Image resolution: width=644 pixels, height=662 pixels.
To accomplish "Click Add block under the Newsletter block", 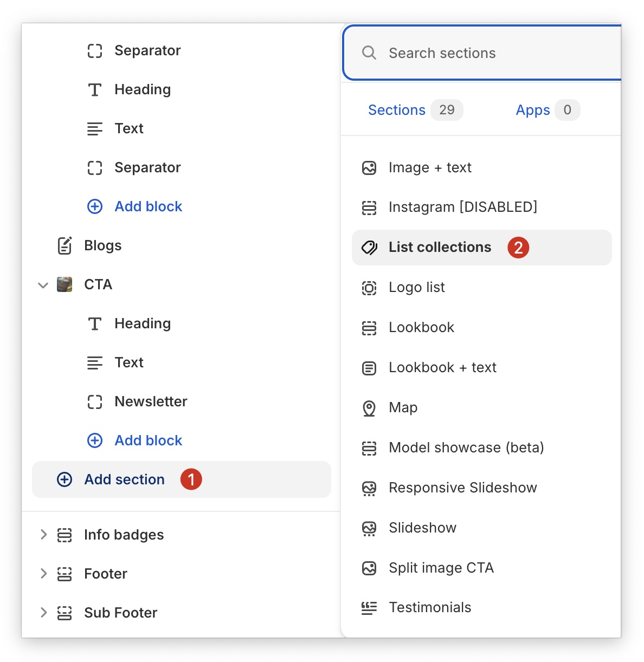I will tap(148, 440).
